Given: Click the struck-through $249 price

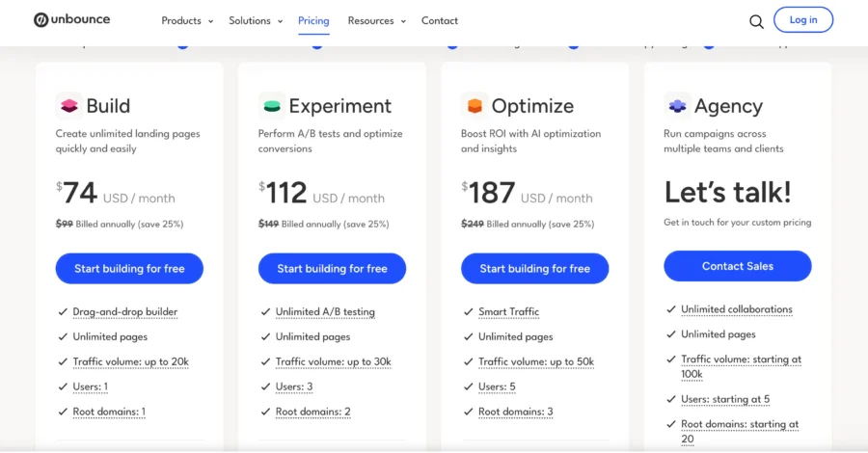Looking at the screenshot, I should 473,224.
